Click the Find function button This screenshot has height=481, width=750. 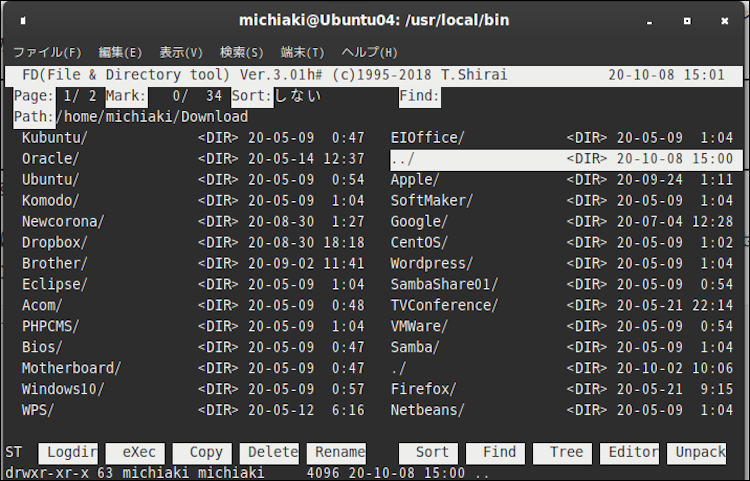[496, 452]
